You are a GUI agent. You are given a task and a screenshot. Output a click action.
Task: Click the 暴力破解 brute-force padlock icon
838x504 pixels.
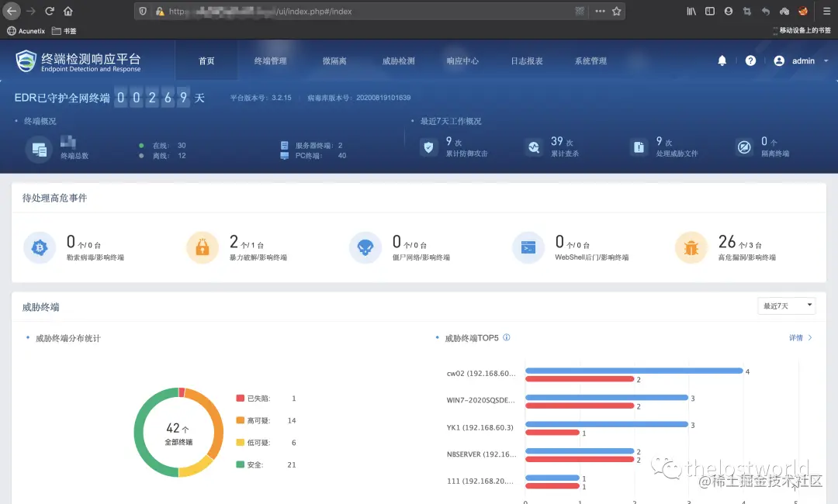click(203, 247)
